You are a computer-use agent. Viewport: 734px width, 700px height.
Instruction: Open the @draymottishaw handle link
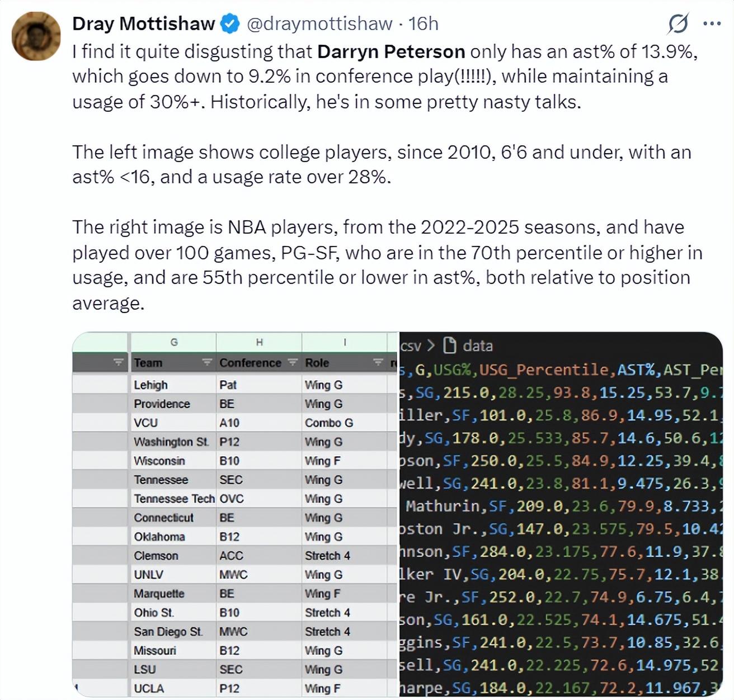[x=319, y=24]
